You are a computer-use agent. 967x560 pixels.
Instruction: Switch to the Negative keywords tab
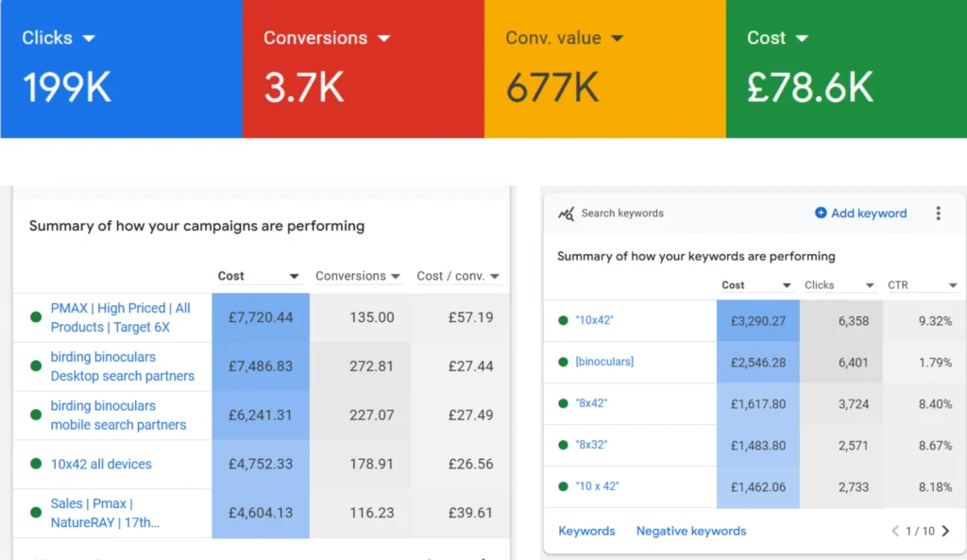pyautogui.click(x=690, y=531)
